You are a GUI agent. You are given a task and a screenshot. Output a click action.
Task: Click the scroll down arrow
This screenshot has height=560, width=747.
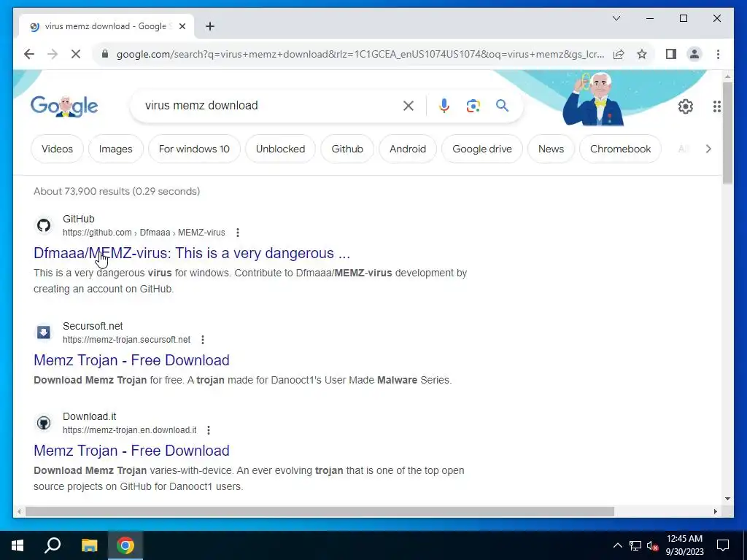(x=727, y=499)
